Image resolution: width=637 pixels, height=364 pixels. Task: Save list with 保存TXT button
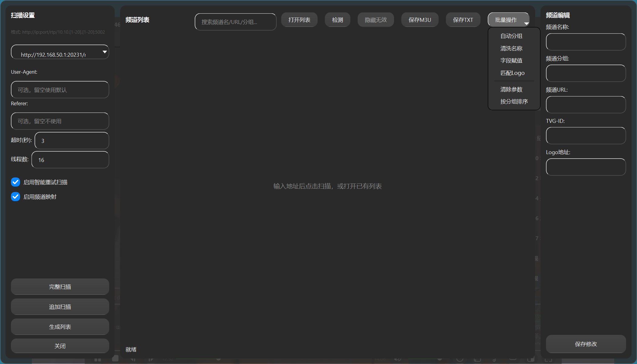click(x=463, y=20)
